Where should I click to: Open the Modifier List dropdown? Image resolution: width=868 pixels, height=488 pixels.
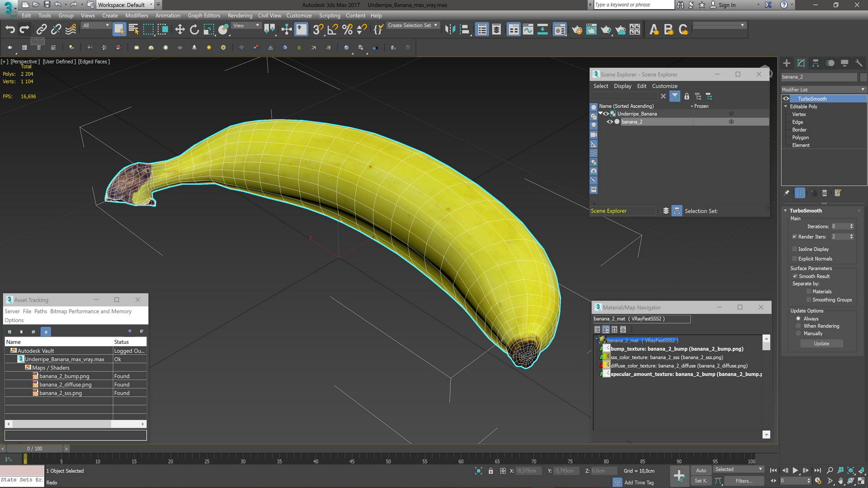(x=824, y=89)
